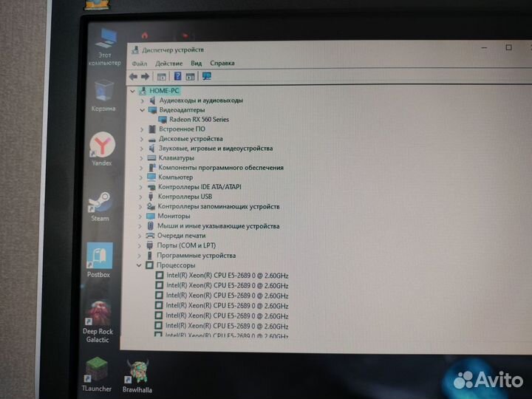Screen dimensions: 532x399
Task: Maximize the Диспетчер устройств window
Action: (x=508, y=47)
